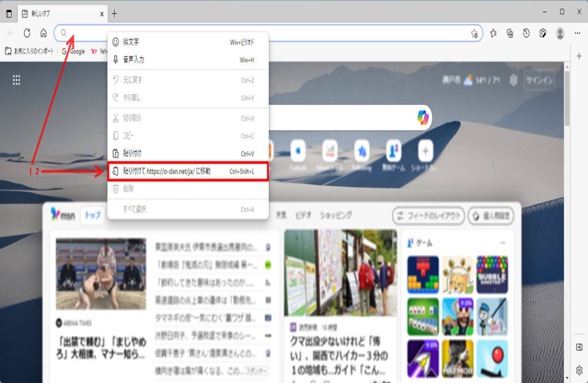The width and height of the screenshot is (588, 383).
Task: Open the 個人用設定 button
Action: pos(491,216)
